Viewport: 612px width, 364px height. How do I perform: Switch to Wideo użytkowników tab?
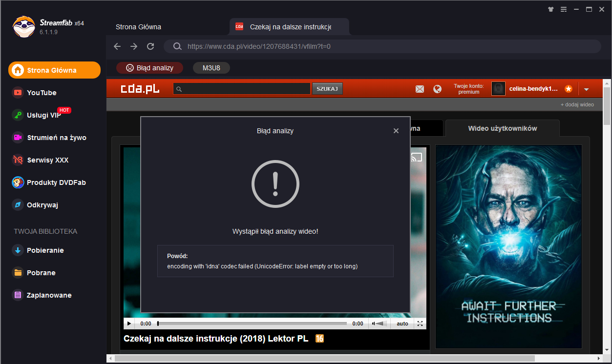click(503, 128)
